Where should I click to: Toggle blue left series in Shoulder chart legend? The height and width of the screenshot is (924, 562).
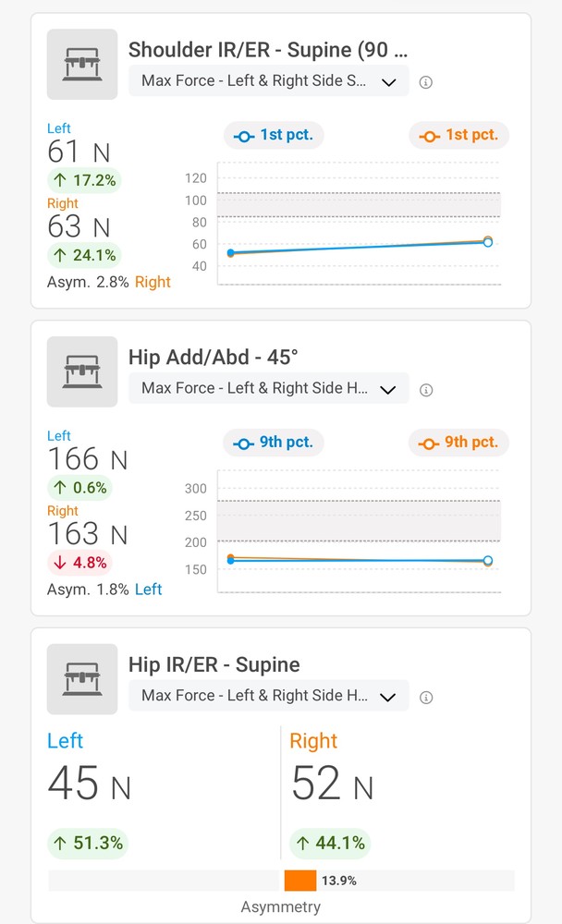pyautogui.click(x=274, y=135)
